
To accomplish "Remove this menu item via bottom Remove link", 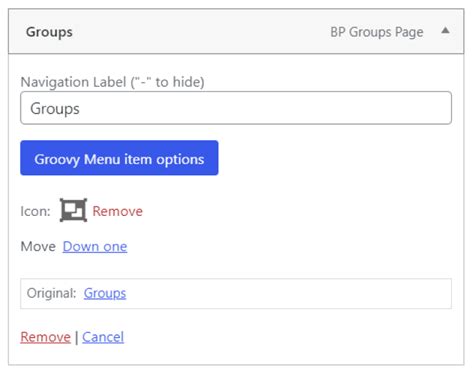I will 45,337.
